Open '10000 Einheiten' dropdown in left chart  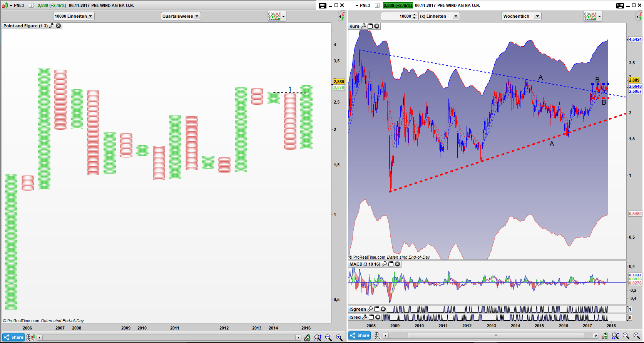[x=74, y=16]
